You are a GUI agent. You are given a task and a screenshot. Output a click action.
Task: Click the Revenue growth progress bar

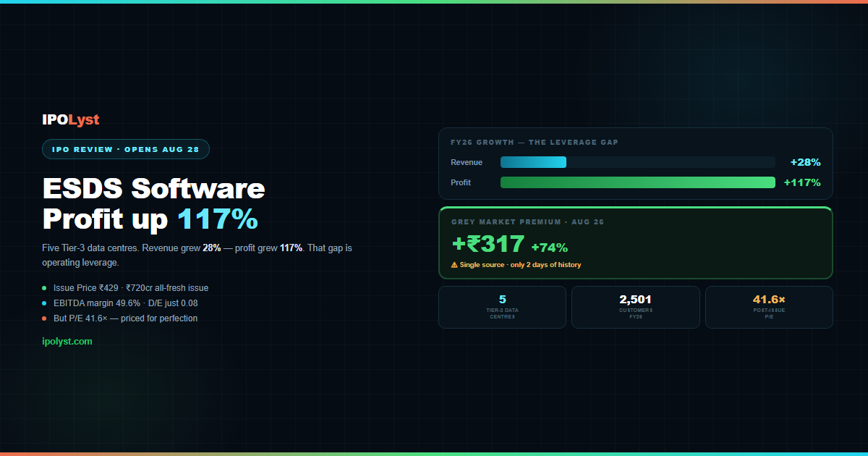click(x=637, y=162)
